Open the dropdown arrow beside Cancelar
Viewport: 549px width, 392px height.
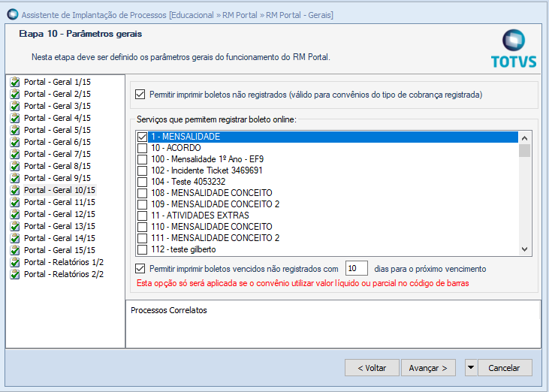(471, 367)
